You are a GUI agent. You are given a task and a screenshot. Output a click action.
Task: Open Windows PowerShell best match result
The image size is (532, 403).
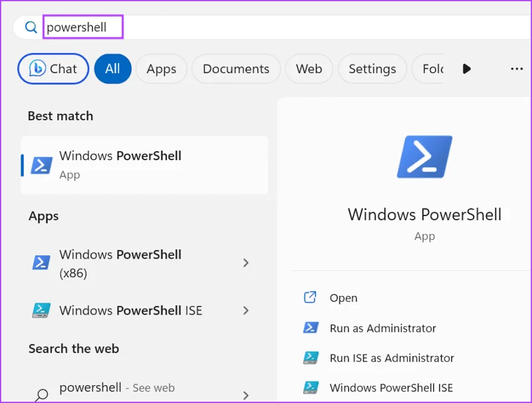tap(144, 165)
